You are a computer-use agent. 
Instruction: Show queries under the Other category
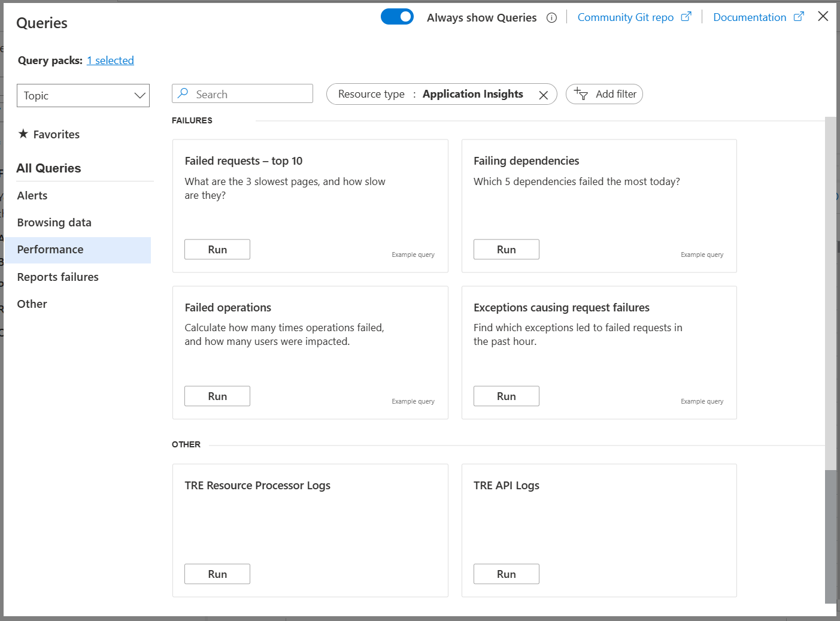pyautogui.click(x=32, y=304)
